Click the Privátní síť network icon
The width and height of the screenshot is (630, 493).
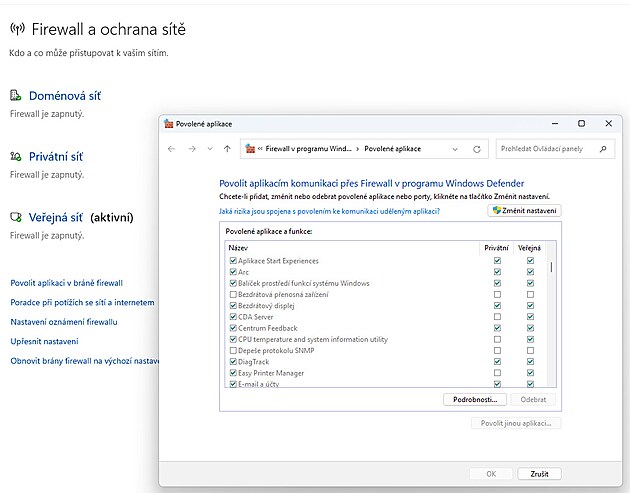tap(16, 157)
